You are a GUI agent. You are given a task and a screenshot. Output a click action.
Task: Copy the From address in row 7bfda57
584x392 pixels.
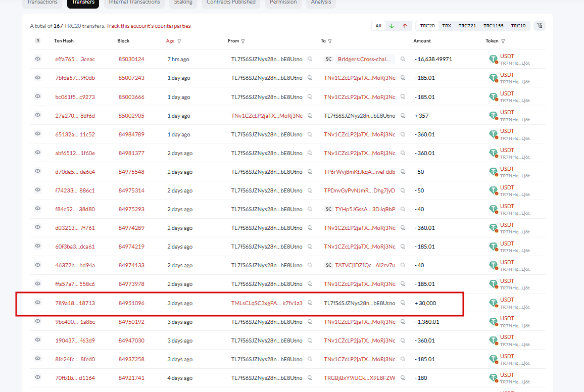[x=310, y=78]
